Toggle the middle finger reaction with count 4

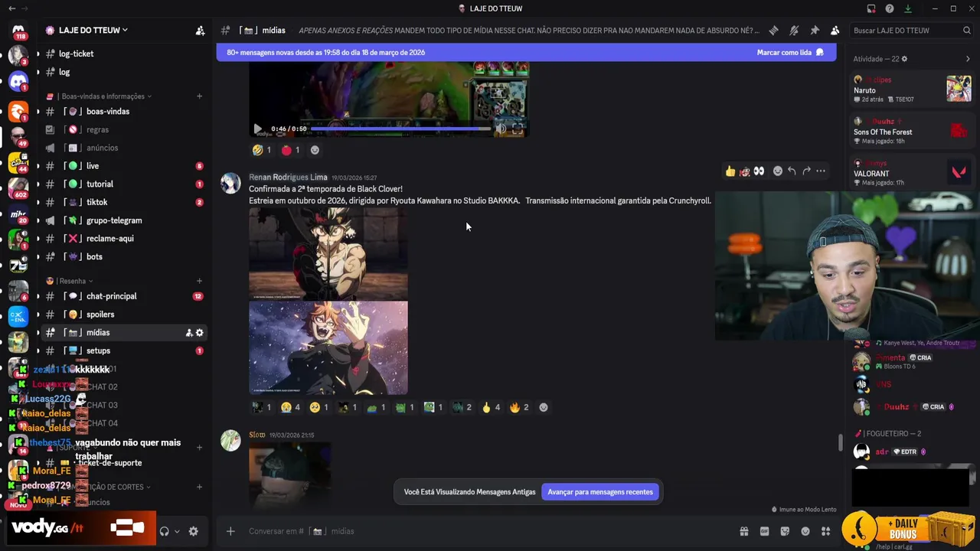click(492, 407)
